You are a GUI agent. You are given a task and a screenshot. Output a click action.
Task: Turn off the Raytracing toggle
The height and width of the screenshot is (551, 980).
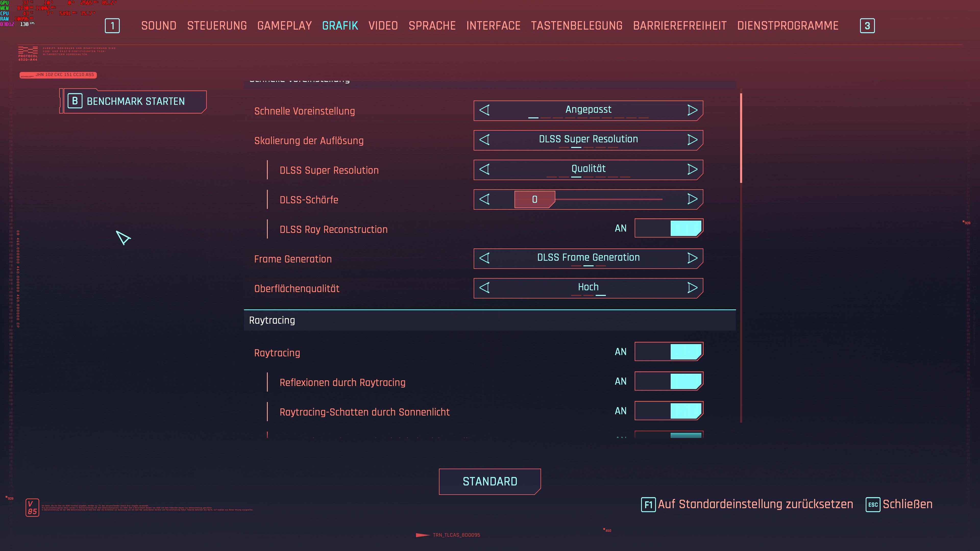pos(668,352)
